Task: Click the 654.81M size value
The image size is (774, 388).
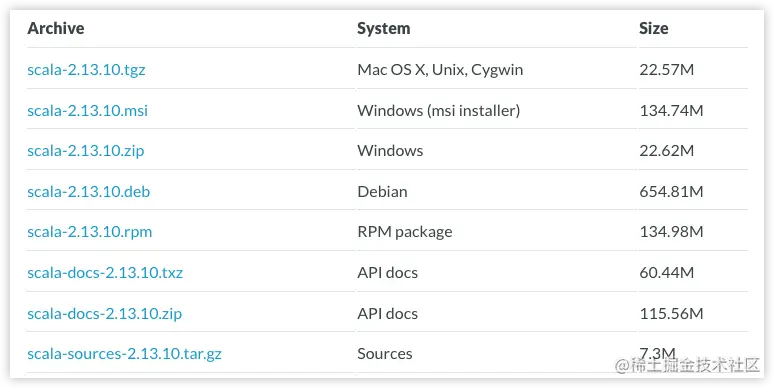Action: coord(671,192)
